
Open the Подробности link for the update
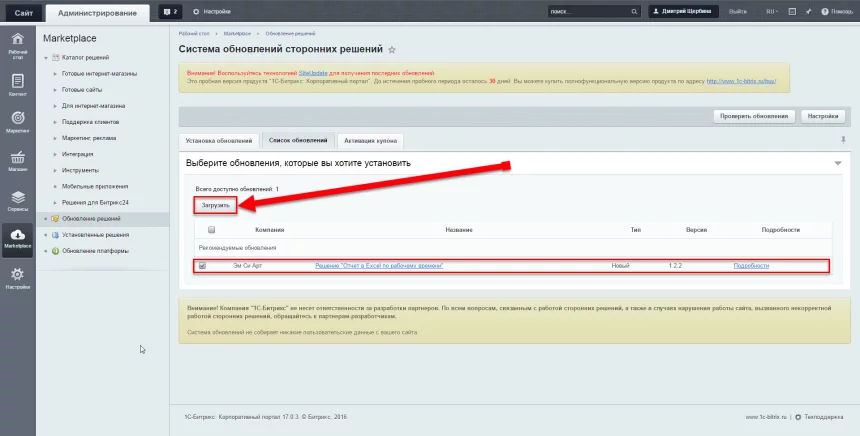point(751,265)
